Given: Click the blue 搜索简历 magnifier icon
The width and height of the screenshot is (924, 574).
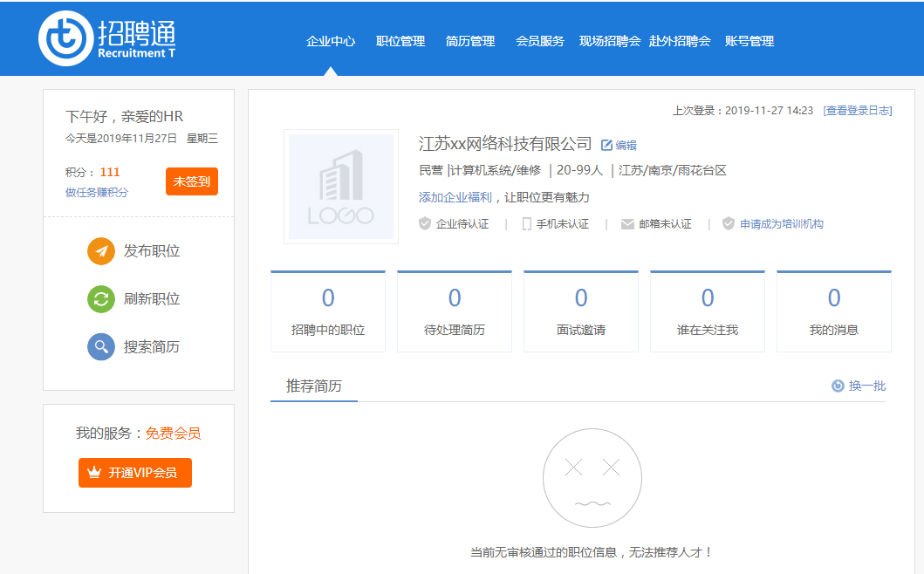Looking at the screenshot, I should click(101, 347).
